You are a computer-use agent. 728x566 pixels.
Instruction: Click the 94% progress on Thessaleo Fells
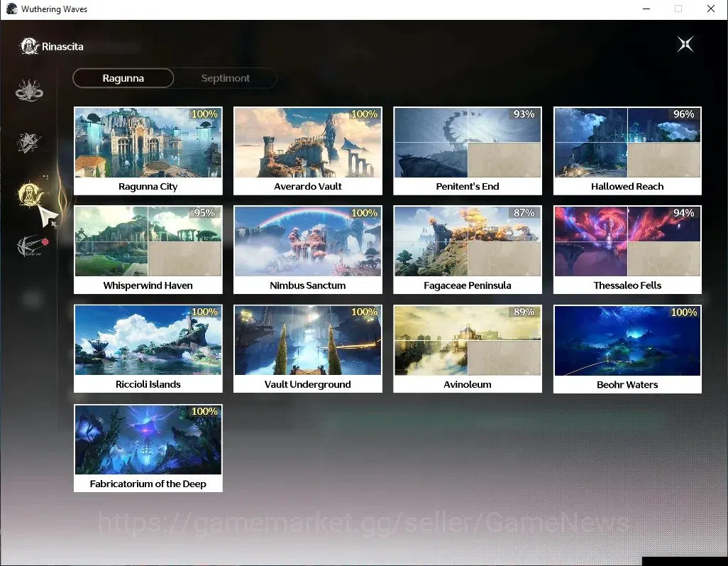pyautogui.click(x=683, y=213)
